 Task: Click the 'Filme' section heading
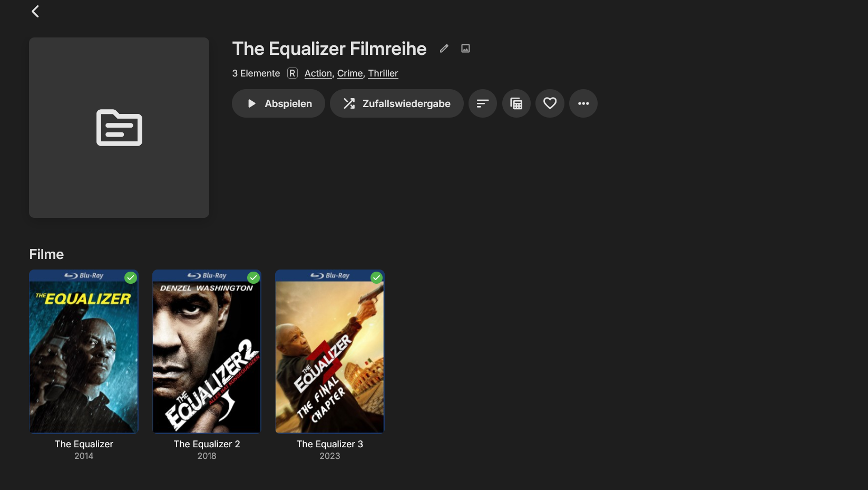pyautogui.click(x=46, y=254)
